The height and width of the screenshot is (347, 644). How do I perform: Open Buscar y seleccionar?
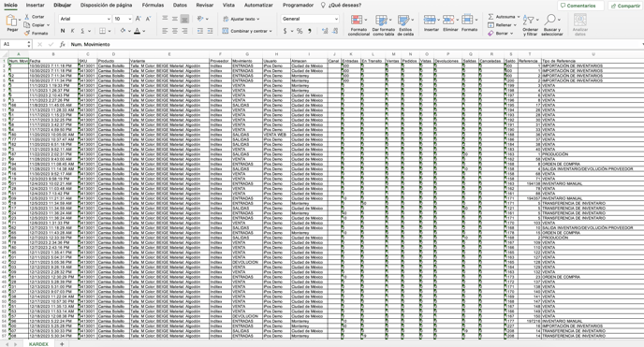(551, 25)
